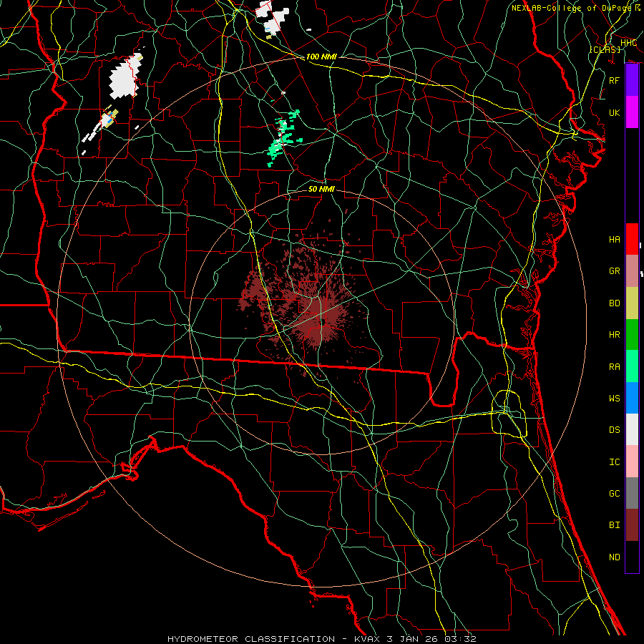Click the 'RA' legend label
This screenshot has width=644, height=644.
click(x=614, y=367)
